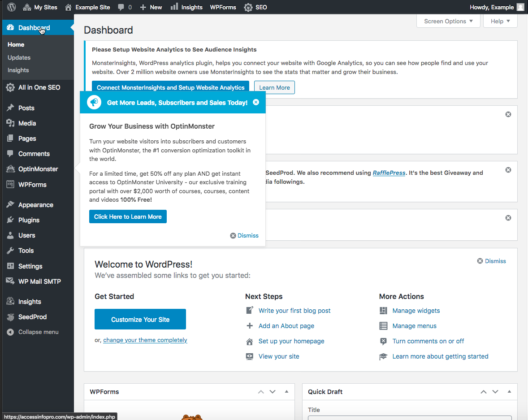This screenshot has width=528, height=420.
Task: Click the Quick Draft Title field
Action: pos(410,418)
